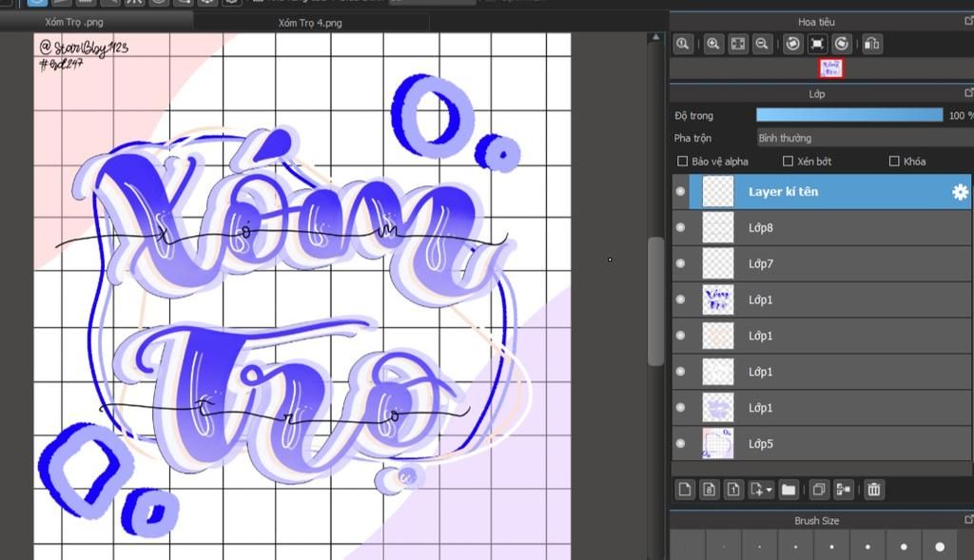Choose the second-largest Brush Size preset
The image size is (974, 560).
point(904,547)
